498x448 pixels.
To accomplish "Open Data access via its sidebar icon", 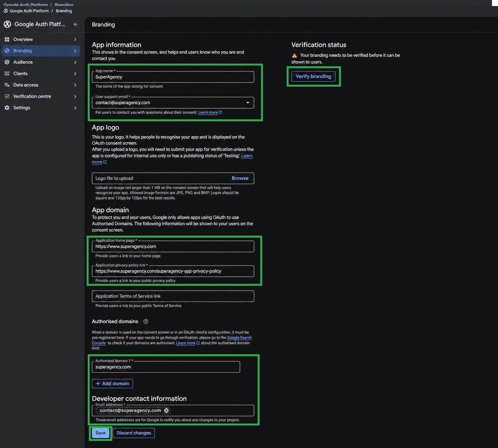I will tap(7, 85).
